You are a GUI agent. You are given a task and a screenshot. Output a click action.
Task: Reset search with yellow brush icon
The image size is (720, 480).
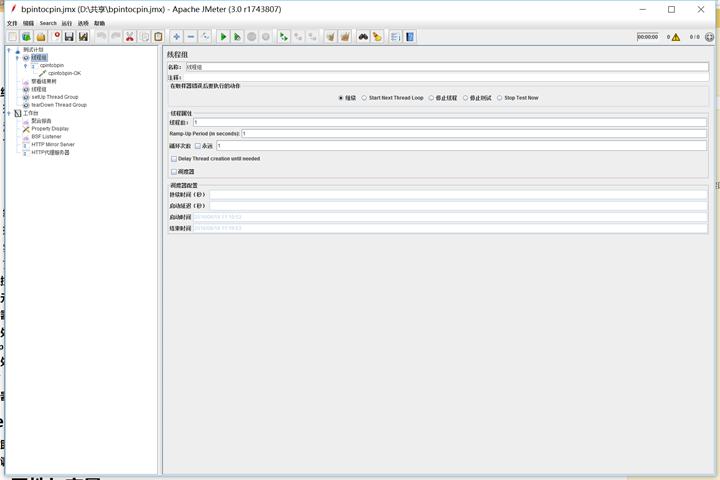(x=377, y=37)
